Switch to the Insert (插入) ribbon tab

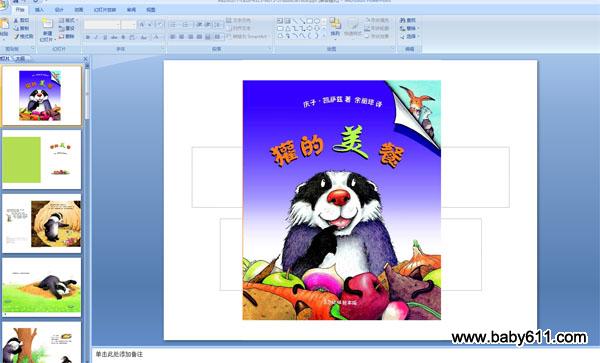pos(39,10)
